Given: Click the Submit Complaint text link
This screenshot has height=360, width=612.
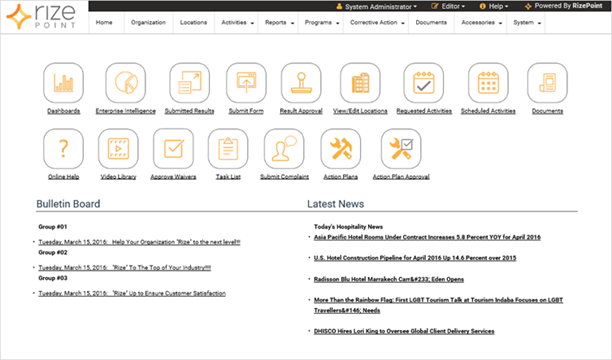Looking at the screenshot, I should [284, 177].
